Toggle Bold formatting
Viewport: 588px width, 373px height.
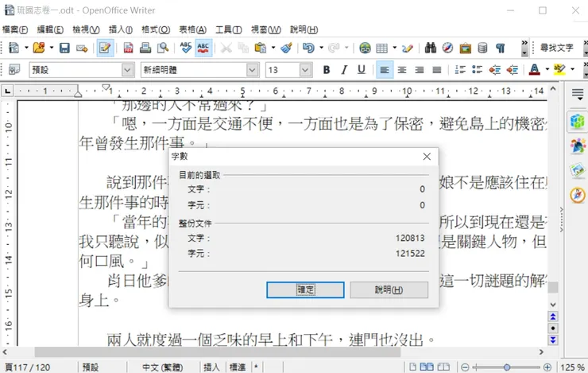327,70
